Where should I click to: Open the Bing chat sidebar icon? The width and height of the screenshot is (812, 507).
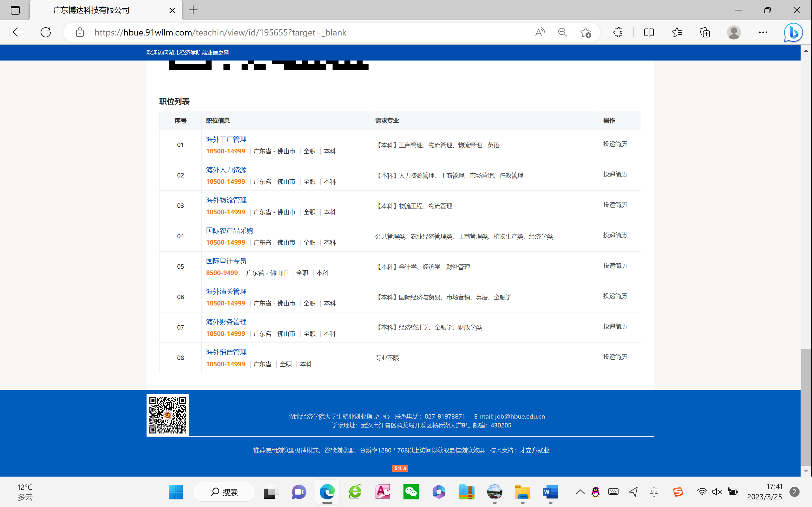(793, 32)
